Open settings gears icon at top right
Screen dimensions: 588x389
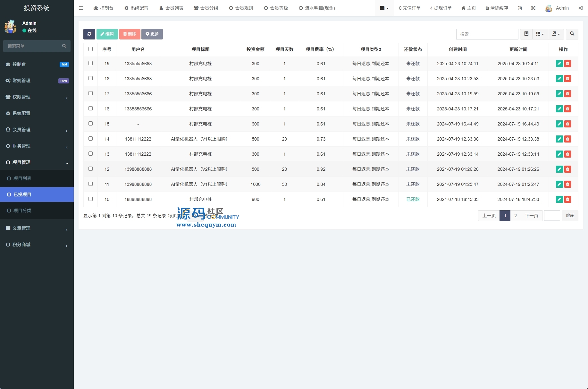click(581, 8)
